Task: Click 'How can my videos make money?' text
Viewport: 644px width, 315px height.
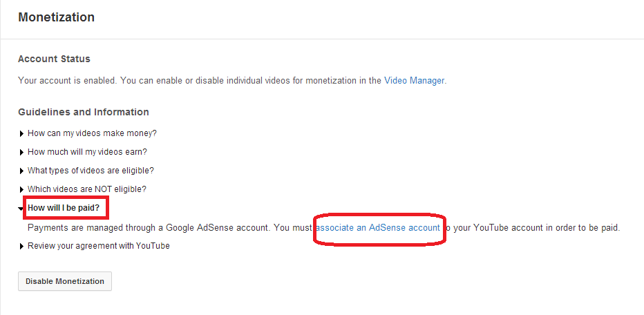Action: click(x=92, y=133)
